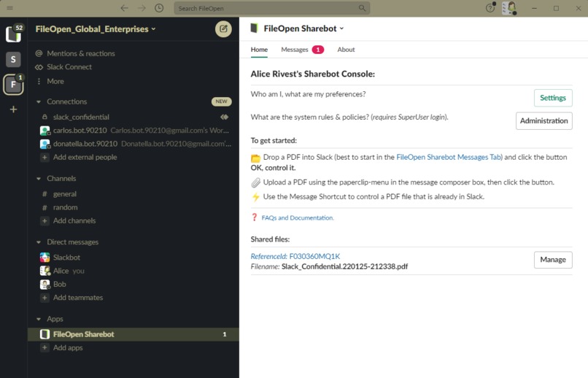The height and width of the screenshot is (378, 588).
Task: Add a workspace with plus icon
Action: coord(13,109)
